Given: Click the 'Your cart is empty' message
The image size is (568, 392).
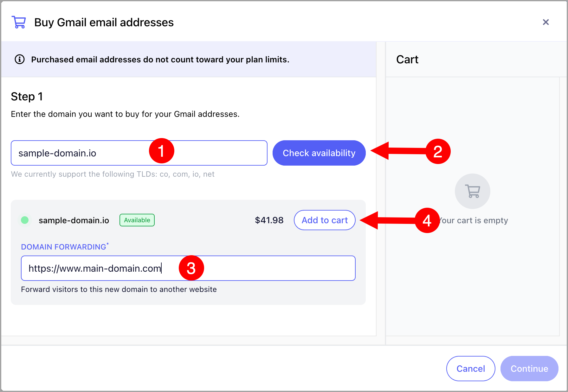Looking at the screenshot, I should coord(474,220).
